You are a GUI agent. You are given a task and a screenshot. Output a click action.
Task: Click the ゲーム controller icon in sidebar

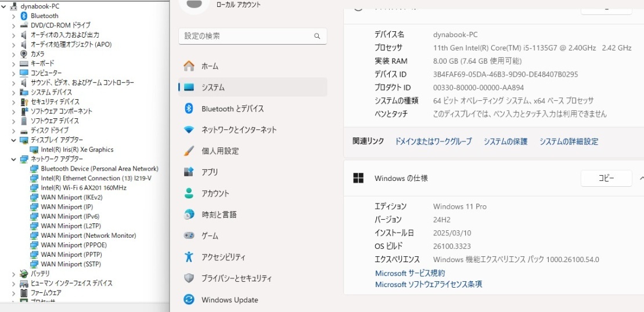189,236
